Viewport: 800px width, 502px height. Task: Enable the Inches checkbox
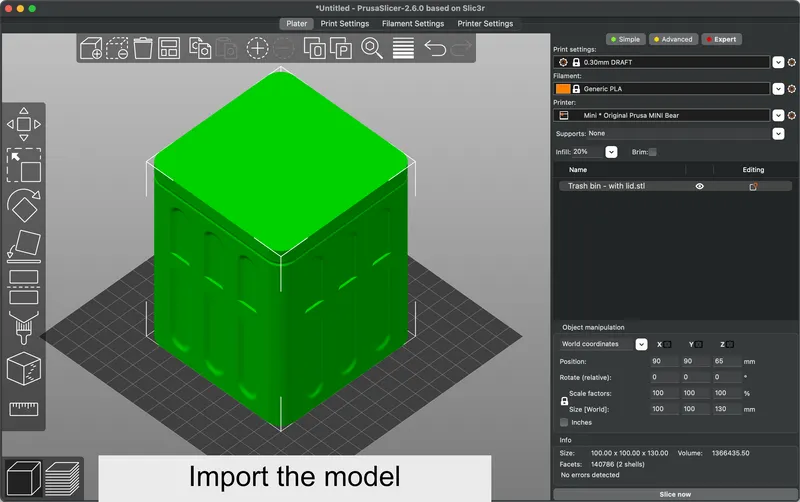tap(564, 422)
